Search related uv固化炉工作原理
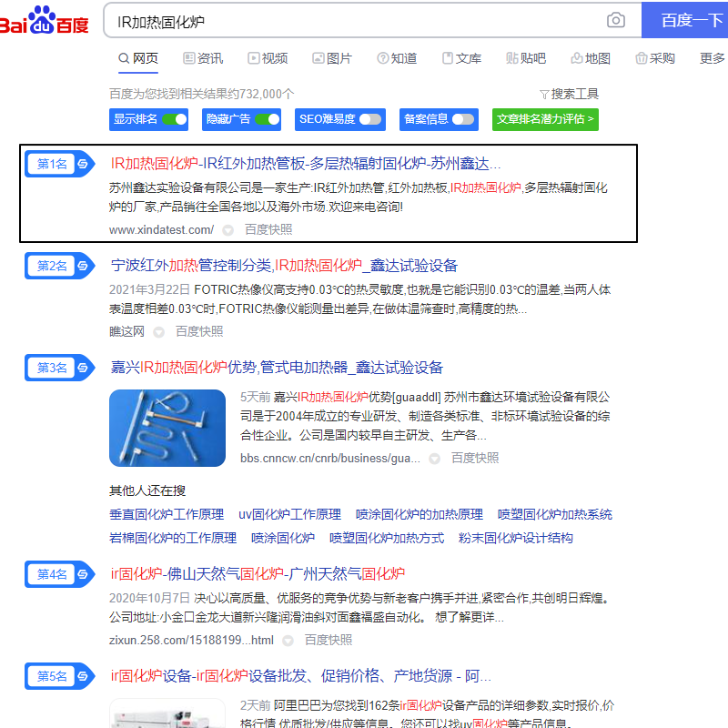Image resolution: width=728 pixels, height=728 pixels. pyautogui.click(x=289, y=514)
